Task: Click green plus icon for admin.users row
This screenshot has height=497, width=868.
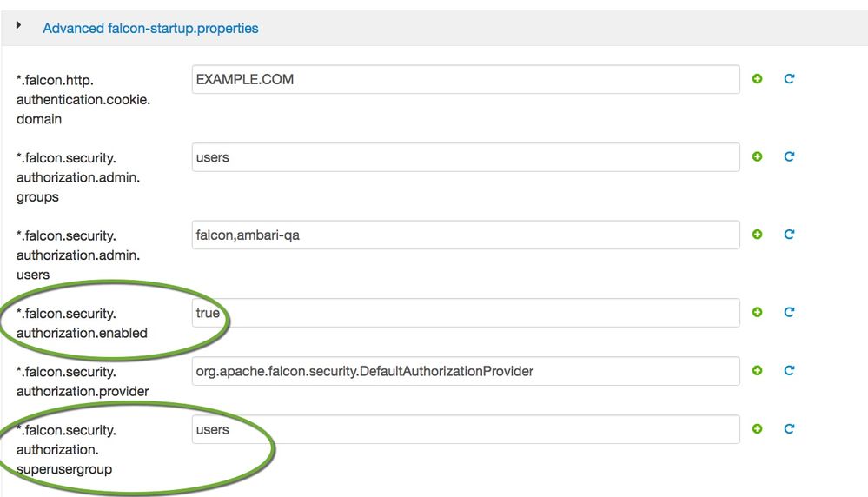Action: (x=758, y=235)
